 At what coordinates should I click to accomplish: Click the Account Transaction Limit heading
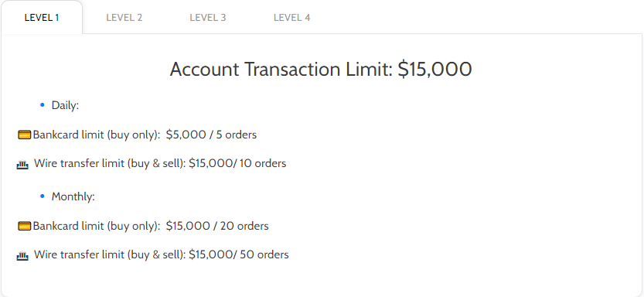coord(321,70)
